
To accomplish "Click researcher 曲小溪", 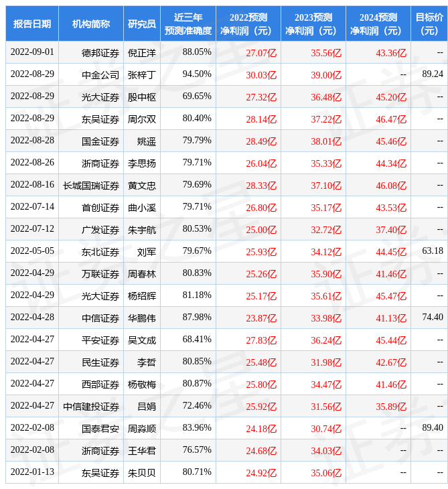I will [x=142, y=208].
